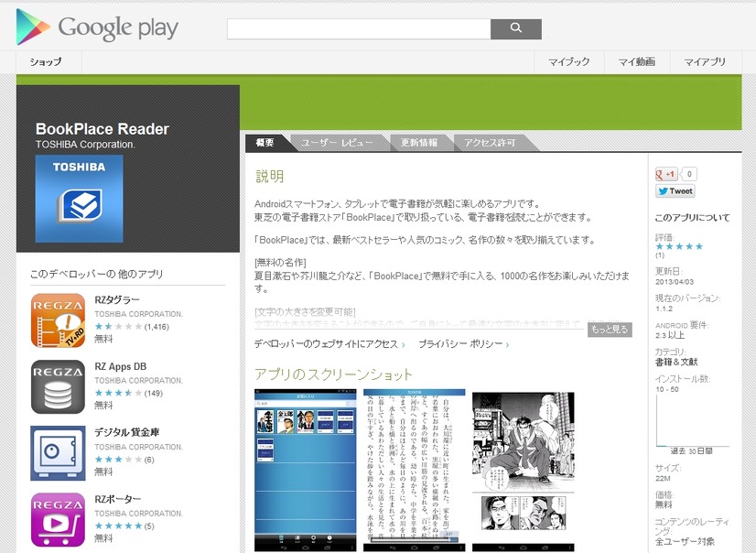Click the 評価 five-star rating
This screenshot has height=553, width=756.
tap(679, 246)
